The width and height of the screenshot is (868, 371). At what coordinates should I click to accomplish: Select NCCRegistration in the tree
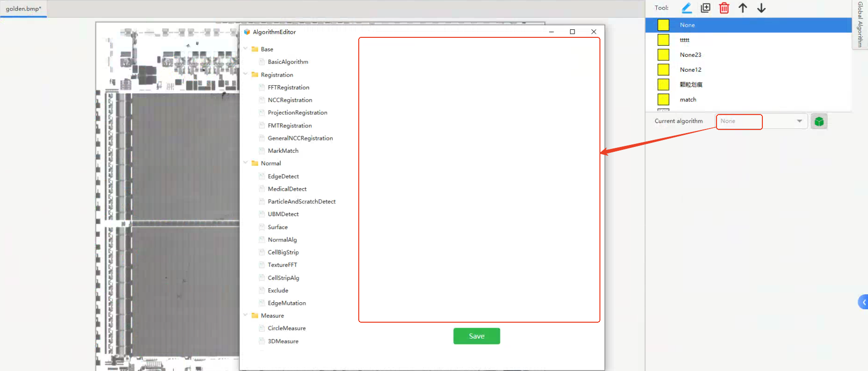(x=290, y=100)
